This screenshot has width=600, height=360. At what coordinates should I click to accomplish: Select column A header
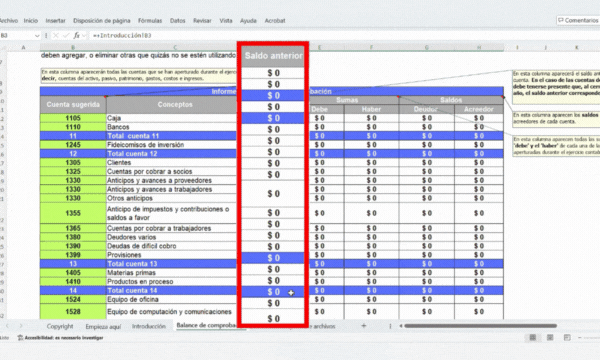coord(23,48)
